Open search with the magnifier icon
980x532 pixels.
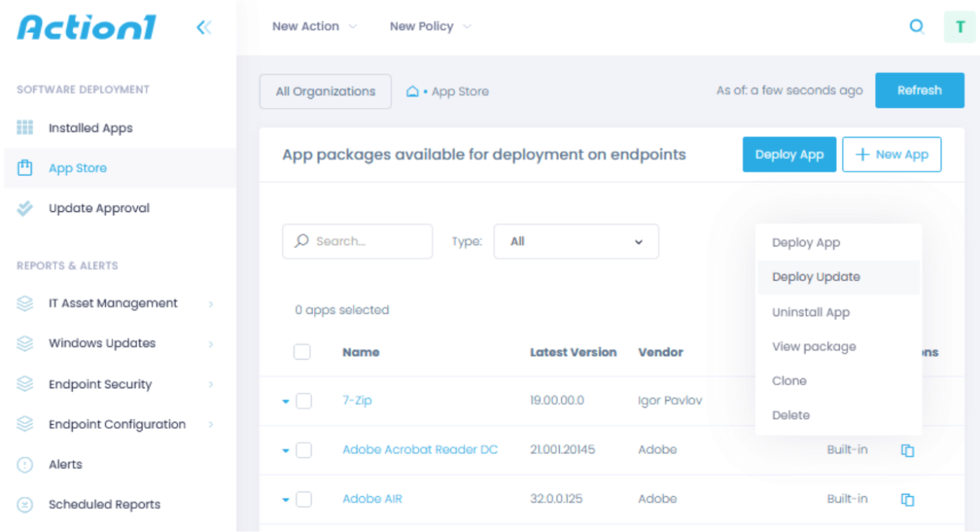916,26
